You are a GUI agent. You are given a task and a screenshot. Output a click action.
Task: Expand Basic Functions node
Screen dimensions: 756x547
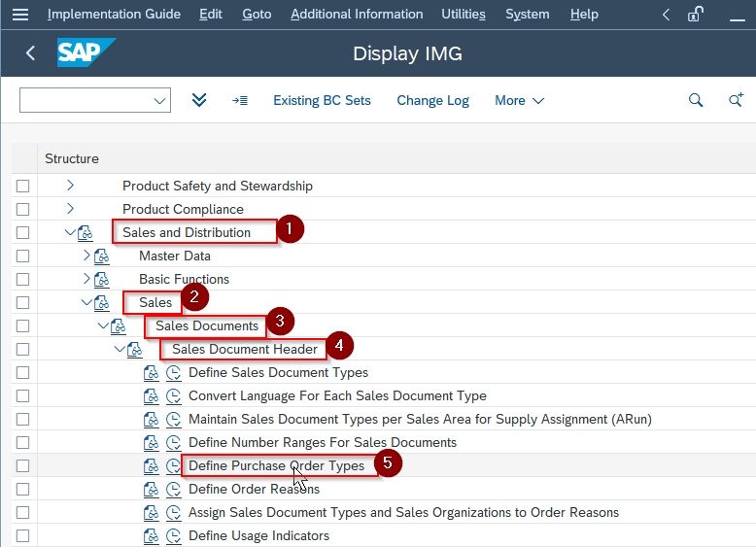pos(86,278)
